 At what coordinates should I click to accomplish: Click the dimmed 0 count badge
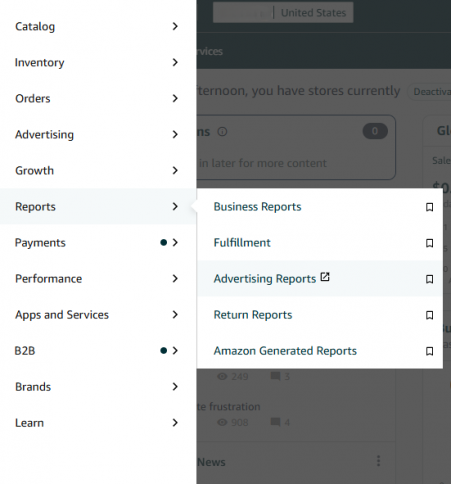coord(375,131)
